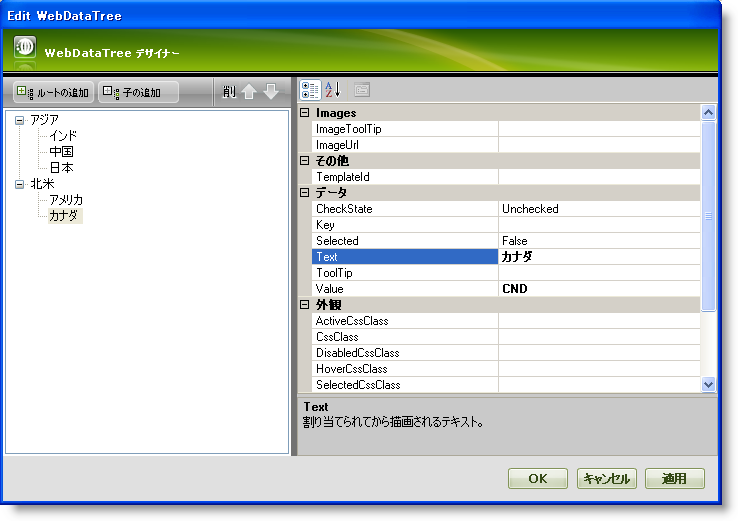Collapse the 北米 tree node

19,184
